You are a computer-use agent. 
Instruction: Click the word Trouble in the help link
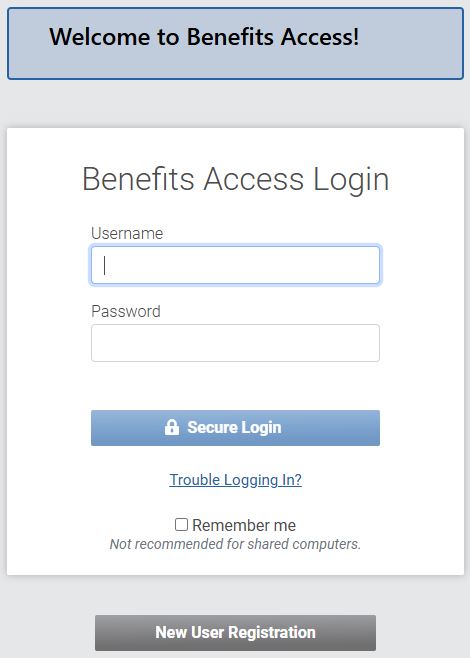tap(194, 480)
